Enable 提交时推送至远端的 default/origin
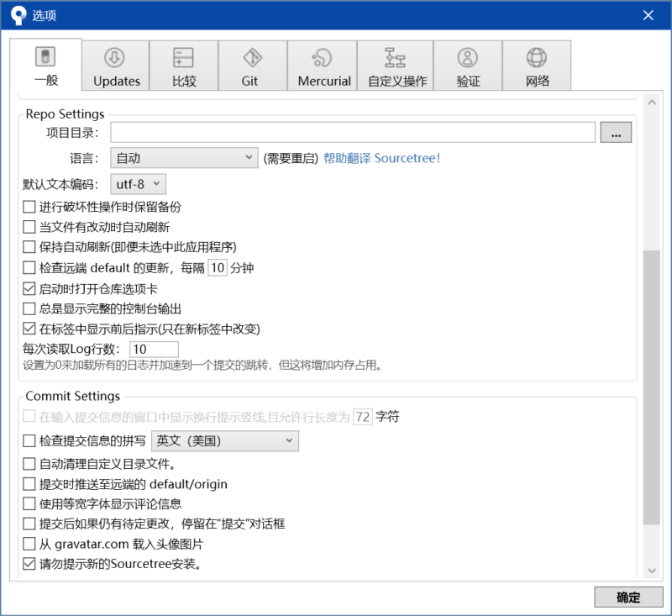 pos(29,484)
